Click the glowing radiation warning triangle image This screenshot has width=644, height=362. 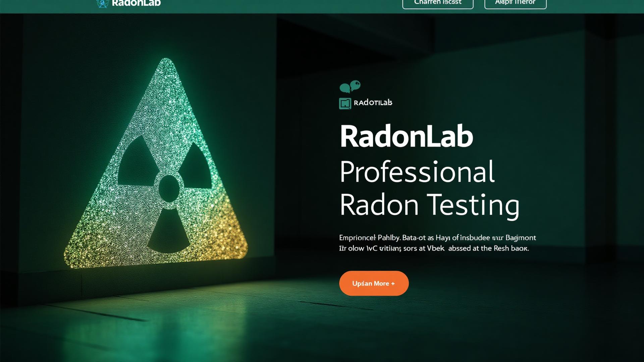[x=156, y=164]
